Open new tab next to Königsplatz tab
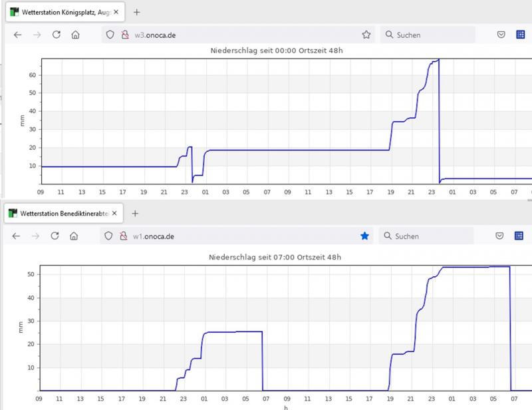This screenshot has width=532, height=410. [137, 12]
